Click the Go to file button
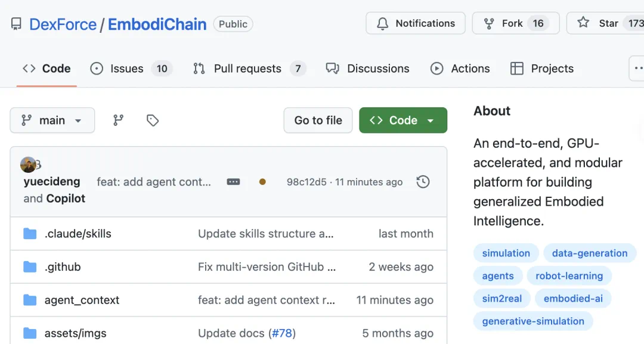The width and height of the screenshot is (644, 344). click(x=318, y=120)
